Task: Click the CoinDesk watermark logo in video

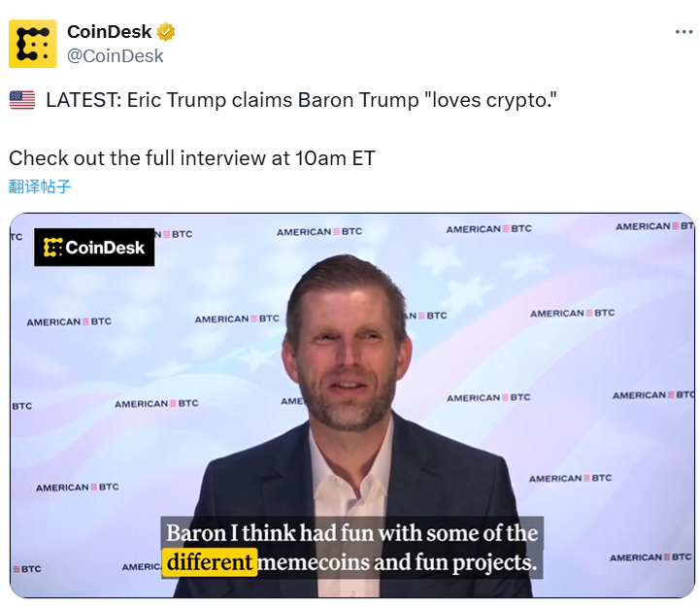Action: (x=94, y=248)
